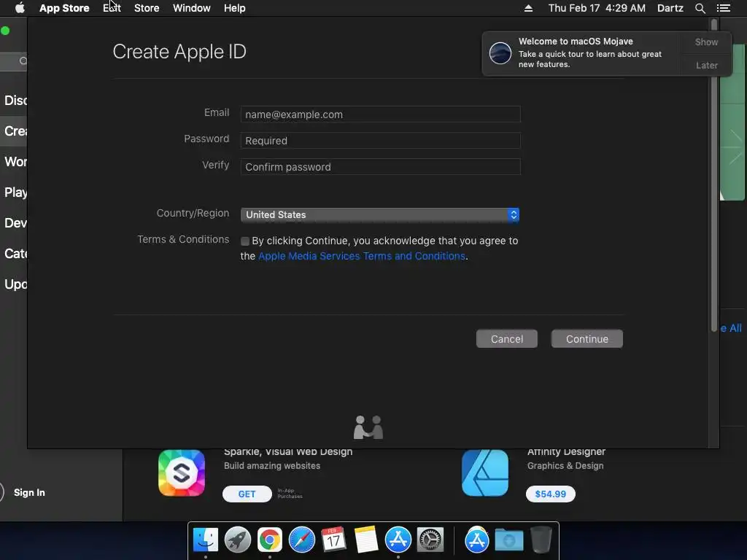Click the Sparkle, Visual Web Design title
The image size is (747, 560).
tap(288, 452)
